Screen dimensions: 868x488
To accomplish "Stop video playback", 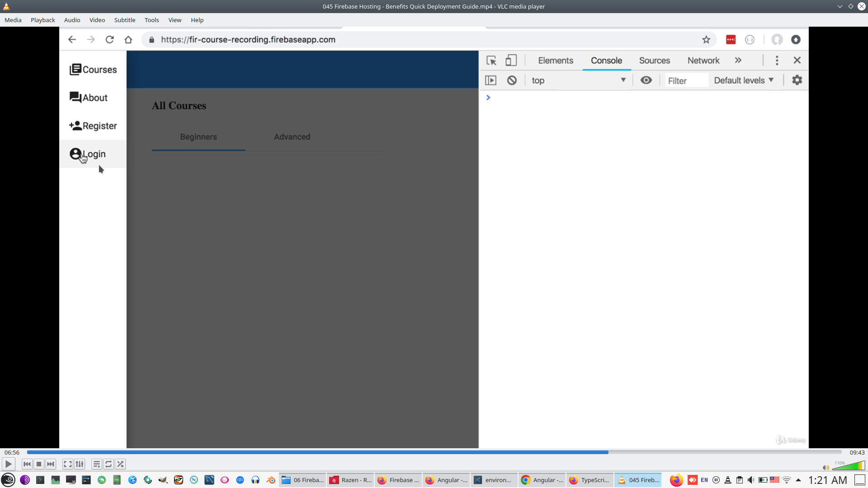I will (39, 464).
